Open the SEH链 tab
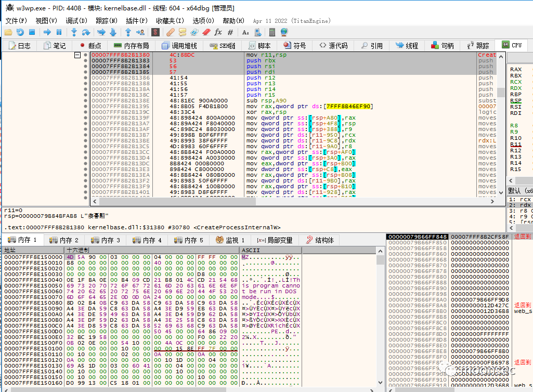 [223, 46]
